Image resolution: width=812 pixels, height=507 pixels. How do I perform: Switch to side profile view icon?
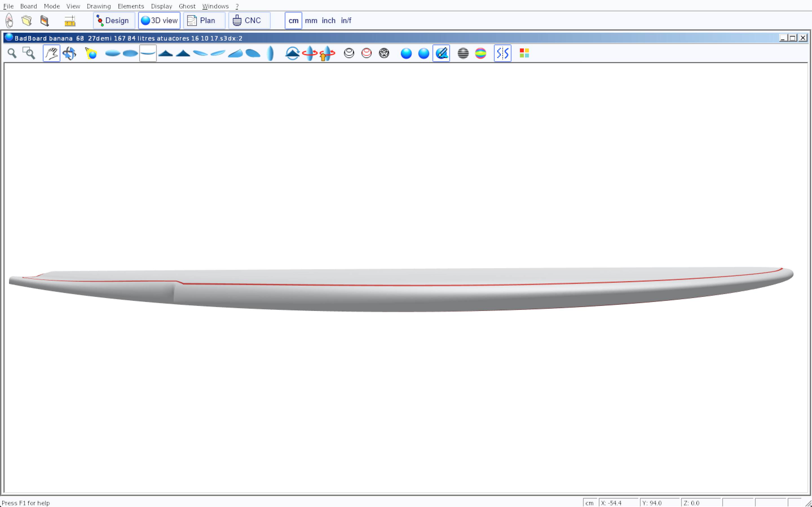[148, 53]
